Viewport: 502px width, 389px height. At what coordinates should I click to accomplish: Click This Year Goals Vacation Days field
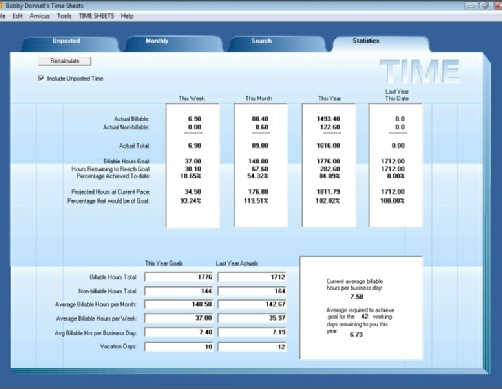(179, 347)
